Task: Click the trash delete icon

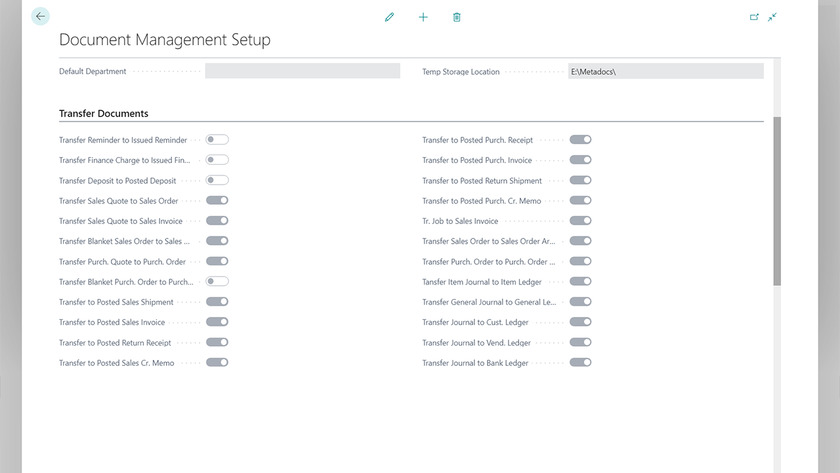Action: (456, 17)
